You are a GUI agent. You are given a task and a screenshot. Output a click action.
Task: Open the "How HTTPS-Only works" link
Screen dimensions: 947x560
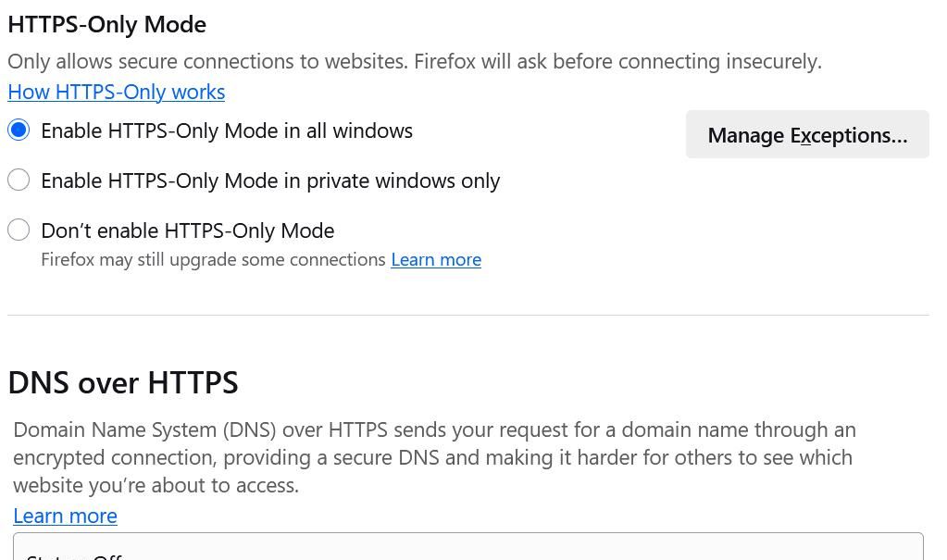pyautogui.click(x=116, y=92)
